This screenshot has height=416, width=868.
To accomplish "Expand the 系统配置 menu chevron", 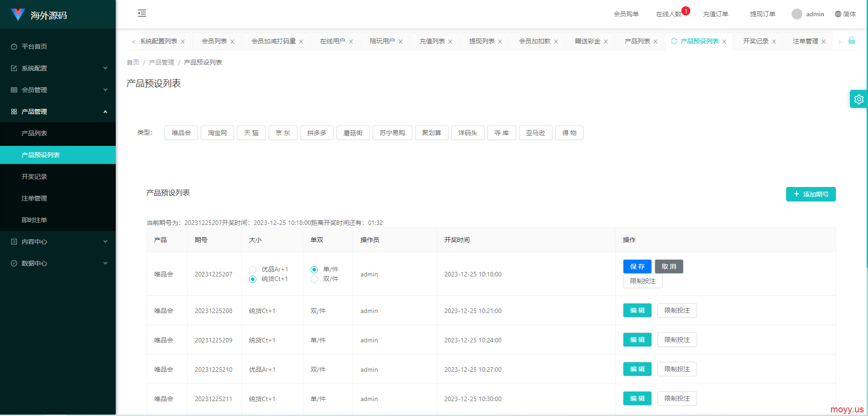I will [x=105, y=68].
